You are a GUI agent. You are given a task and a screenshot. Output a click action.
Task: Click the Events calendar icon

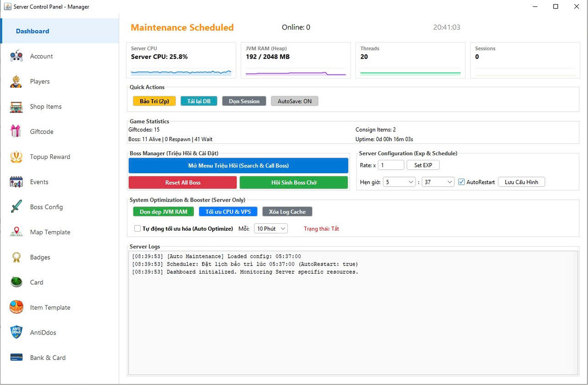(17, 182)
